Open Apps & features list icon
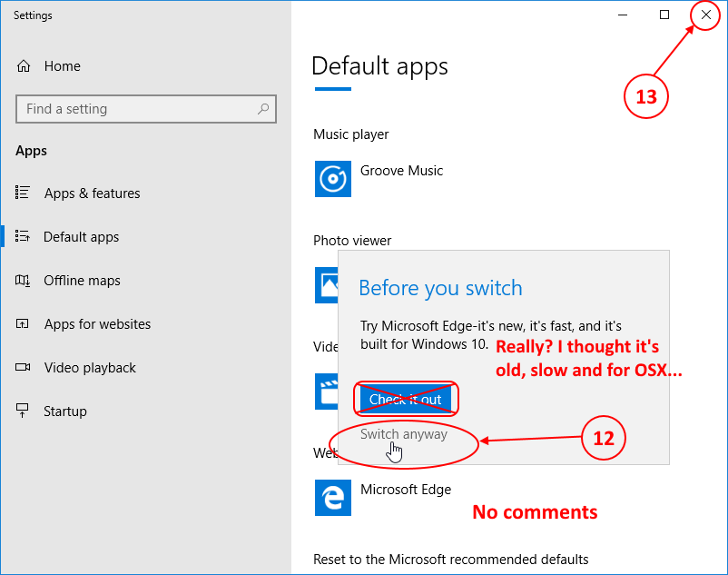Screen dimensions: 728x575 tap(23, 193)
